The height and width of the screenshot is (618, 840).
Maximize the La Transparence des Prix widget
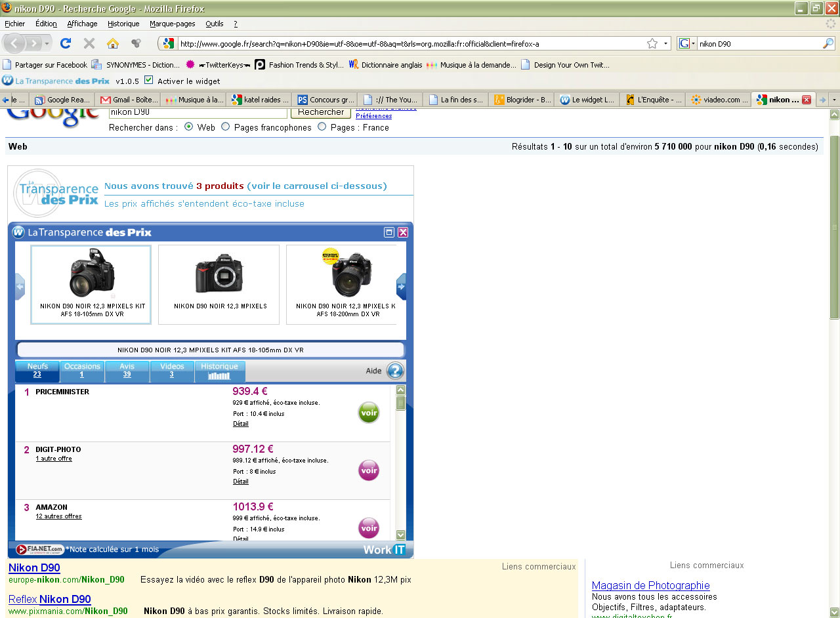[x=389, y=232]
